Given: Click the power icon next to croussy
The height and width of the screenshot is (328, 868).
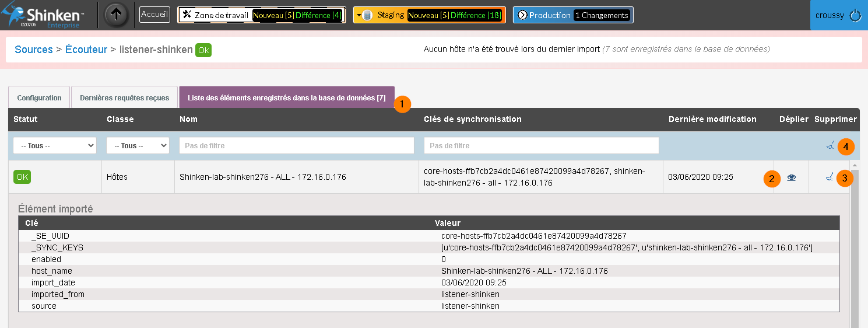Looking at the screenshot, I should (855, 16).
